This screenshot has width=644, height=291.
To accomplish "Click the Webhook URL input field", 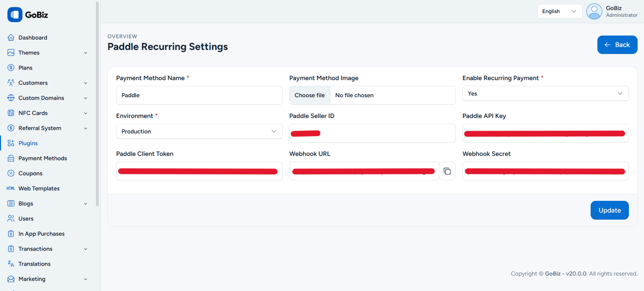I will point(364,171).
